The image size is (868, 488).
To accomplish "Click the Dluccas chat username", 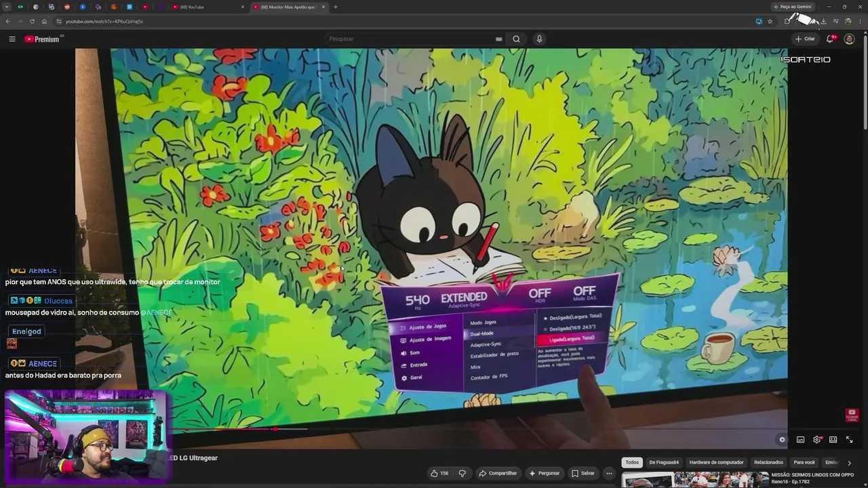I will click(58, 301).
